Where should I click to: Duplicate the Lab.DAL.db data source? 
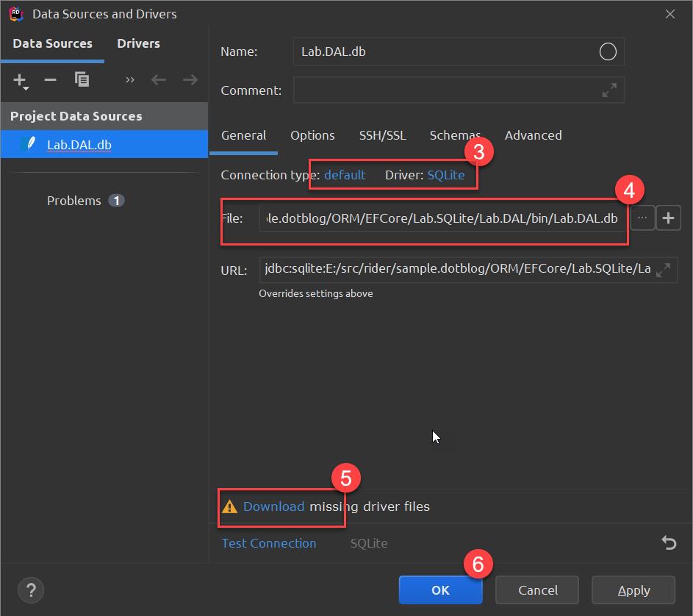click(82, 79)
